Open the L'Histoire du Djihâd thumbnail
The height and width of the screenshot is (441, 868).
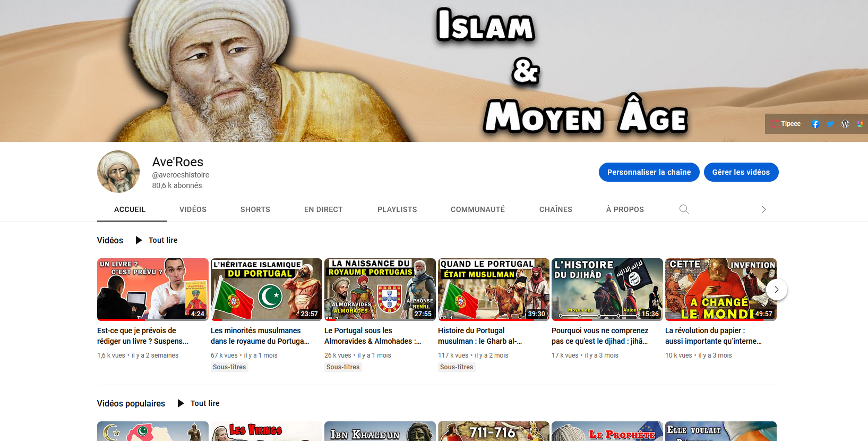(607, 289)
